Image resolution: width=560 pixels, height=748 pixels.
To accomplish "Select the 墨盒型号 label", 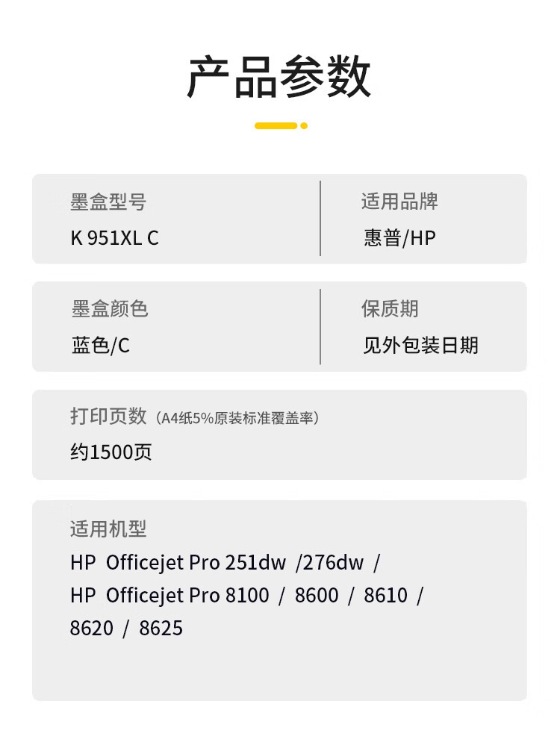I will click(x=108, y=202).
